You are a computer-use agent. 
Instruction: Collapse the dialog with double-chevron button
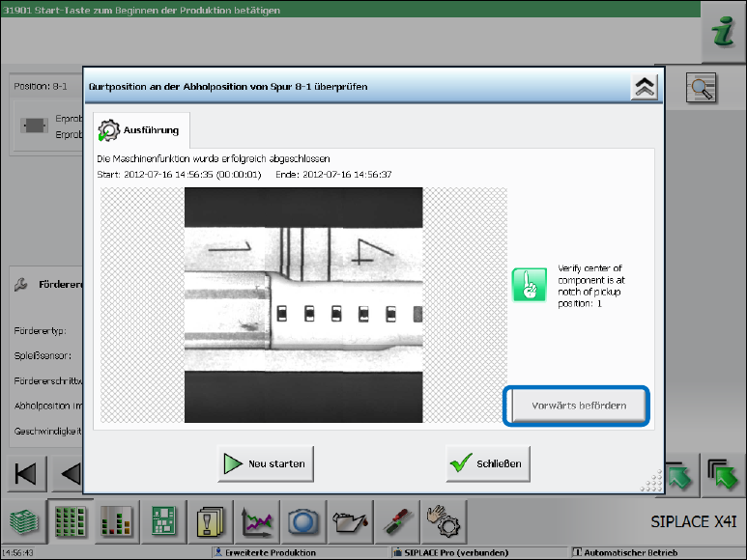tap(645, 87)
